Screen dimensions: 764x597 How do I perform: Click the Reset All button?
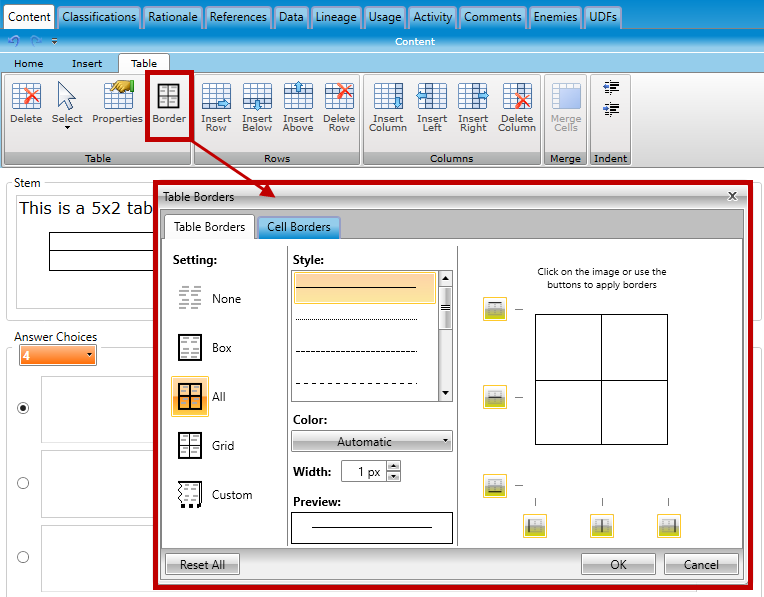tap(202, 564)
